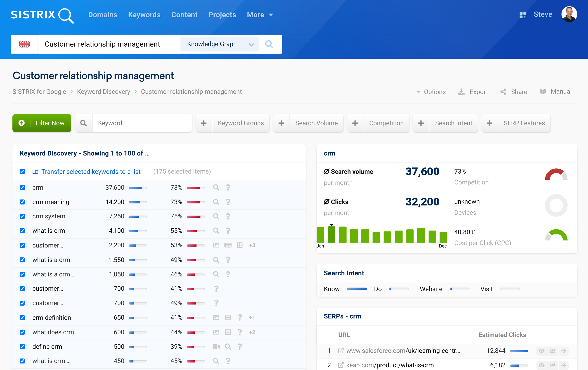Click the Keyword filter input field
Viewport: 588px width, 370px height.
click(142, 123)
